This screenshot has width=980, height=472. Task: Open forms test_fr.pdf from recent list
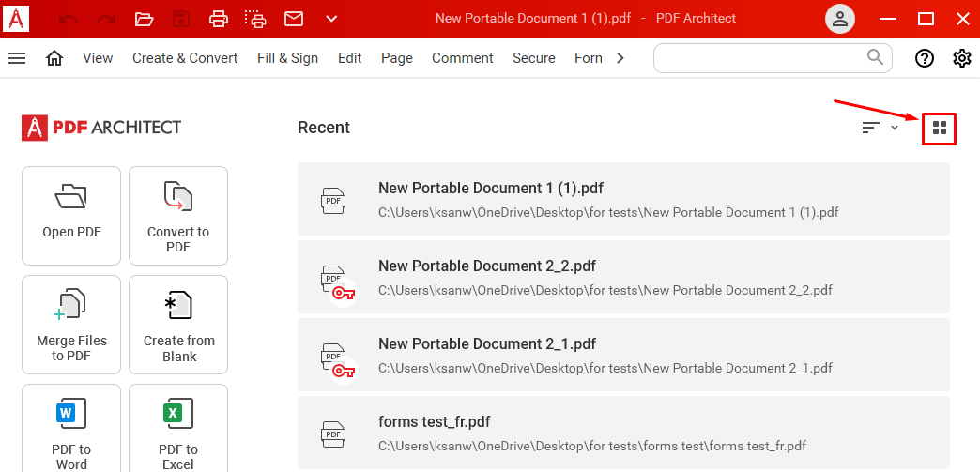click(x=623, y=433)
